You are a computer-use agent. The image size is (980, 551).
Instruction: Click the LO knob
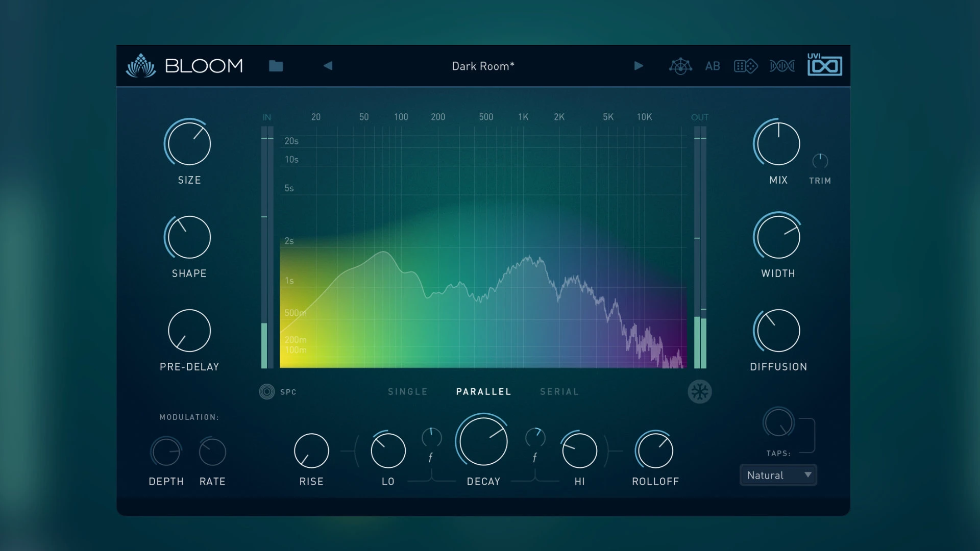pos(388,451)
